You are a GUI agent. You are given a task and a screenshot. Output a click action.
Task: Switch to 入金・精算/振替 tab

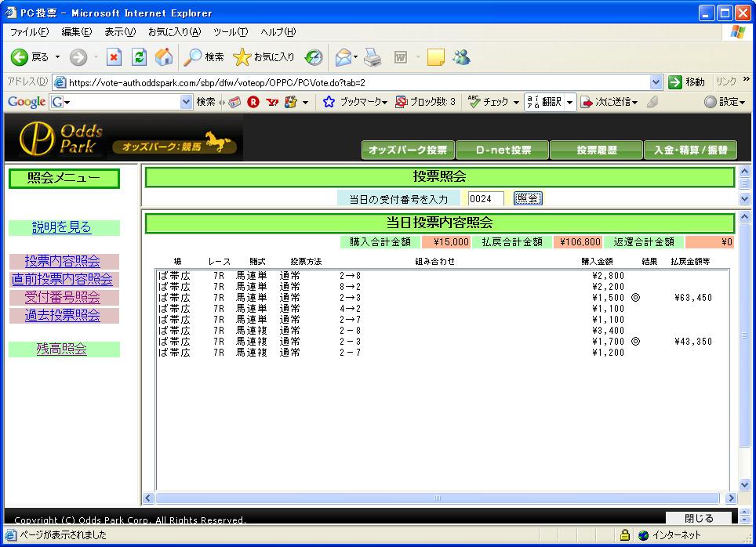[690, 150]
